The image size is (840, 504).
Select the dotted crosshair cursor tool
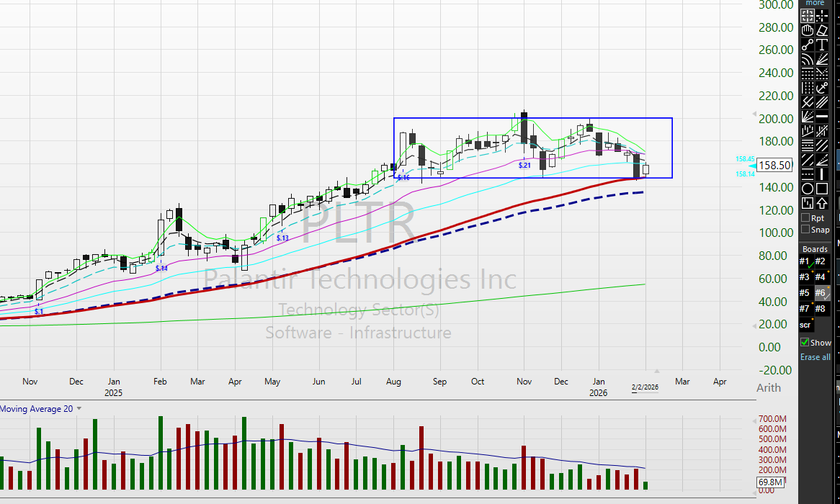[822, 16]
